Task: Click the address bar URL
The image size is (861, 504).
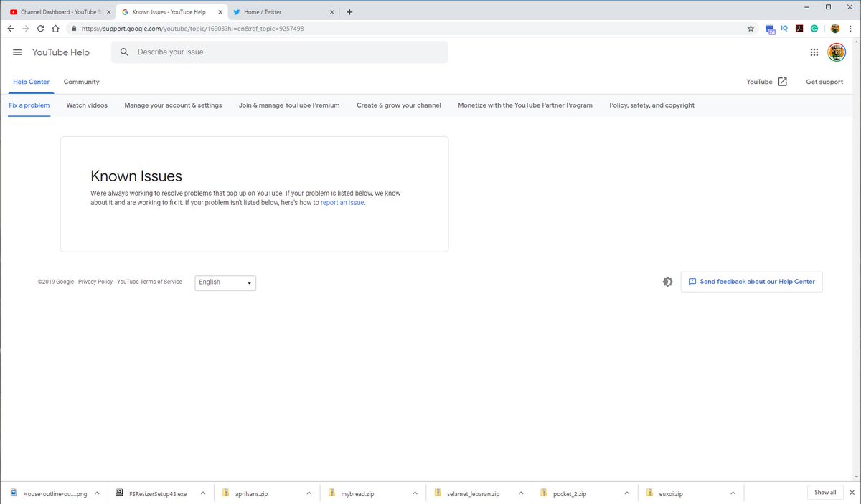Action: pyautogui.click(x=192, y=29)
